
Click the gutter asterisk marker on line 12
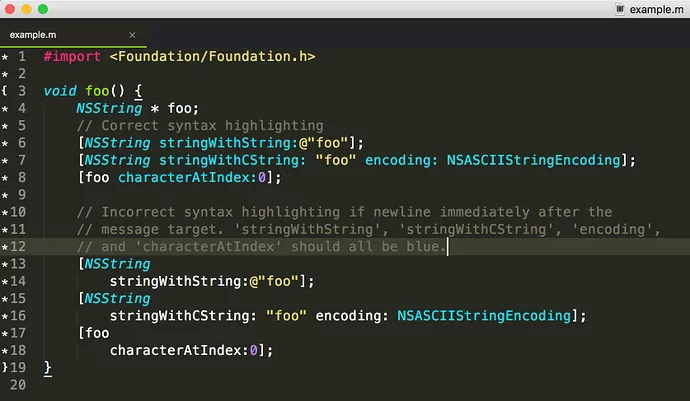[x=5, y=247]
